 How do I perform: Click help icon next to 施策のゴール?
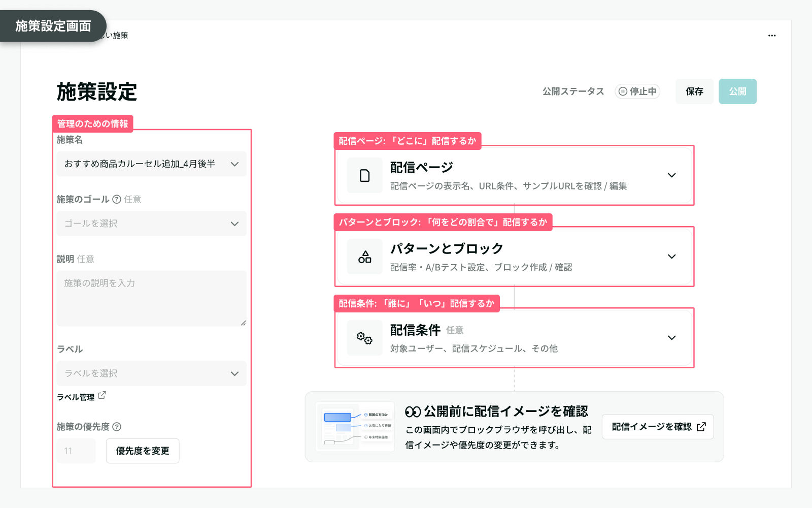pyautogui.click(x=117, y=199)
